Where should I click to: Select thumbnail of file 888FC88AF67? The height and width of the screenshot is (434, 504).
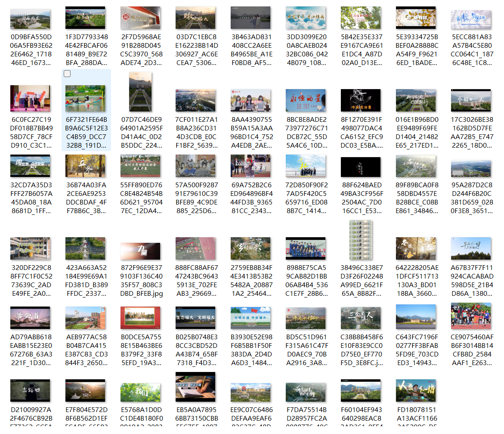[195, 248]
